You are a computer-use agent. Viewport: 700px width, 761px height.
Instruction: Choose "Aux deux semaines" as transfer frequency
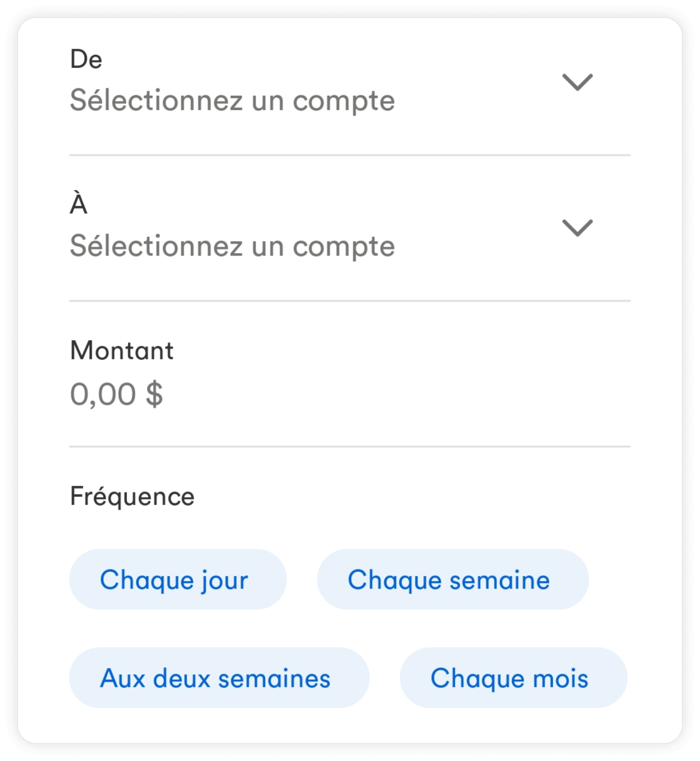click(x=219, y=678)
